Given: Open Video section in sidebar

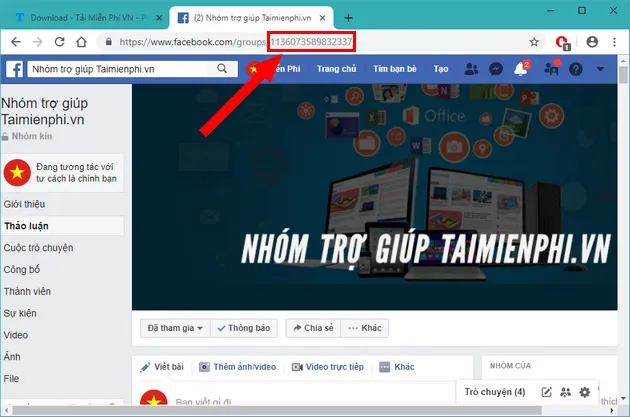Looking at the screenshot, I should point(16,335).
